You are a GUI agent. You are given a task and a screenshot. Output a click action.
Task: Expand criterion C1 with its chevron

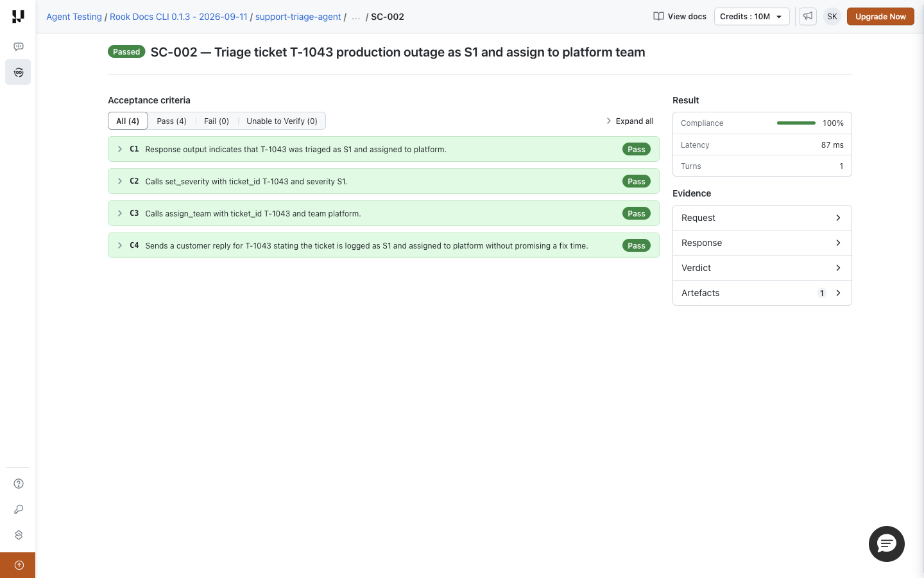pos(120,149)
